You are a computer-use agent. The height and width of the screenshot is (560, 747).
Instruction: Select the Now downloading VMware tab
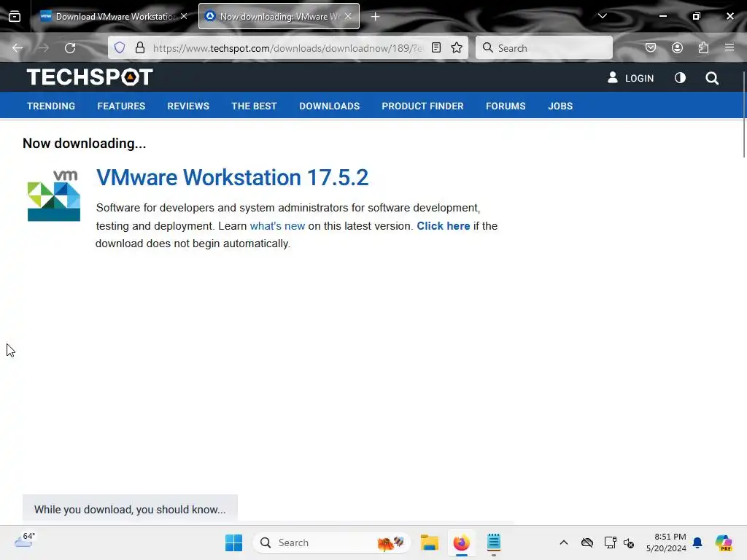pos(279,16)
